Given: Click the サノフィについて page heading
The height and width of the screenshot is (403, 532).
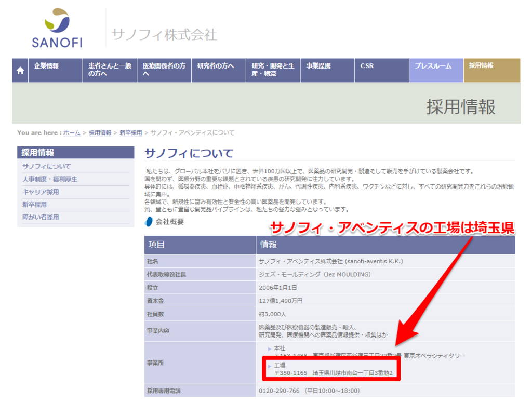Looking at the screenshot, I should click(x=189, y=153).
